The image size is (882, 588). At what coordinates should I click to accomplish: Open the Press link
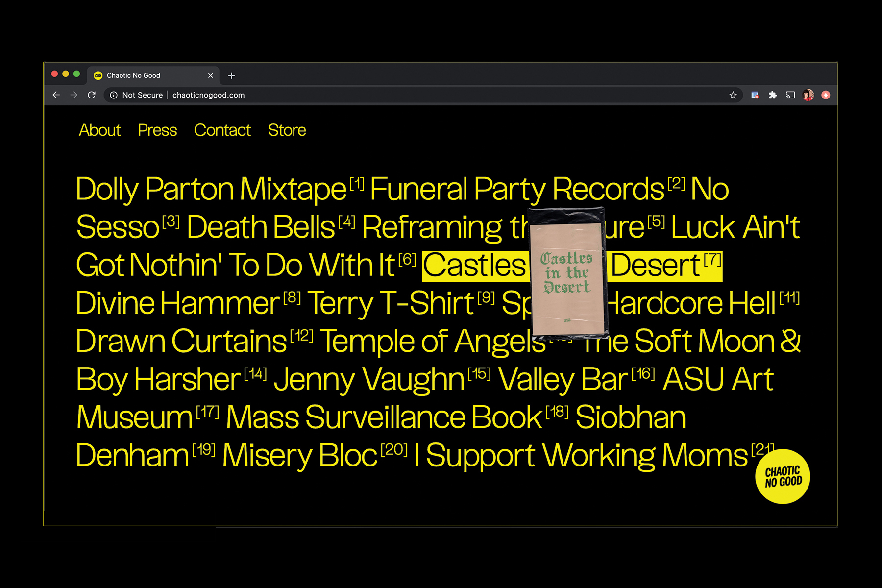tap(157, 130)
